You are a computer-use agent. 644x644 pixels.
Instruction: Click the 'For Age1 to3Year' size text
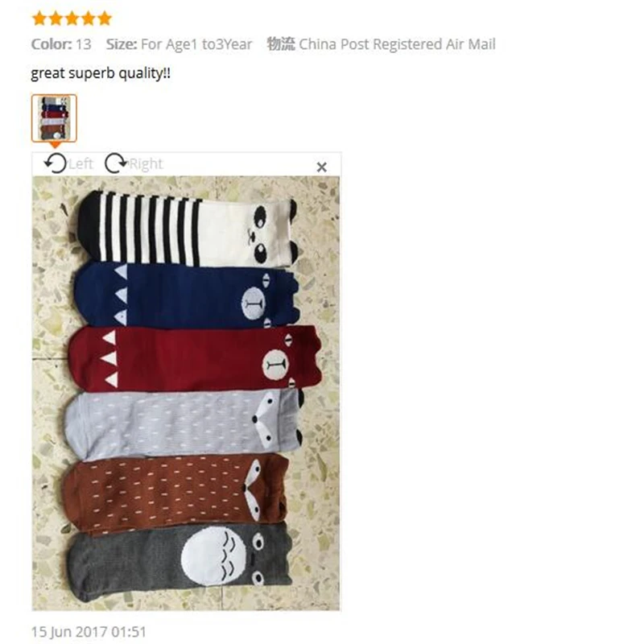[x=196, y=44]
